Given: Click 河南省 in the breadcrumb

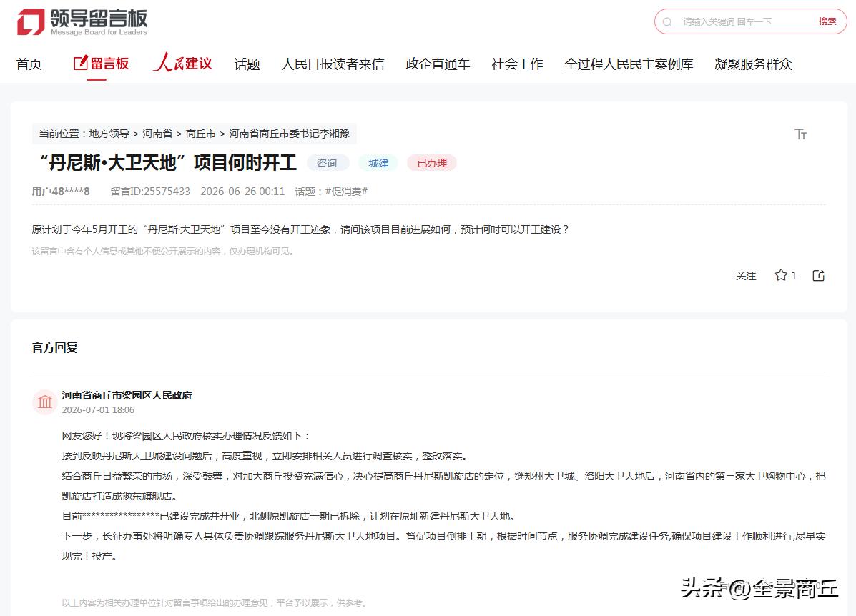Looking at the screenshot, I should [x=157, y=134].
